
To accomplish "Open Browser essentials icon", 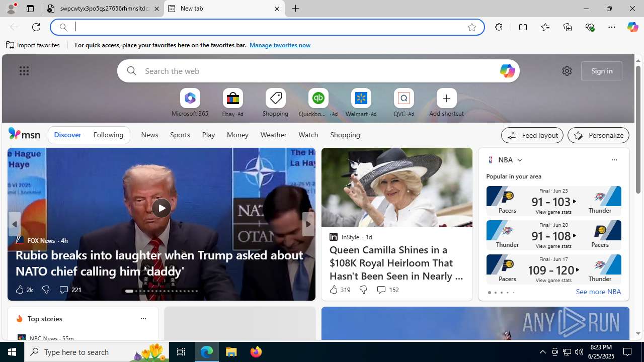I will [x=590, y=27].
